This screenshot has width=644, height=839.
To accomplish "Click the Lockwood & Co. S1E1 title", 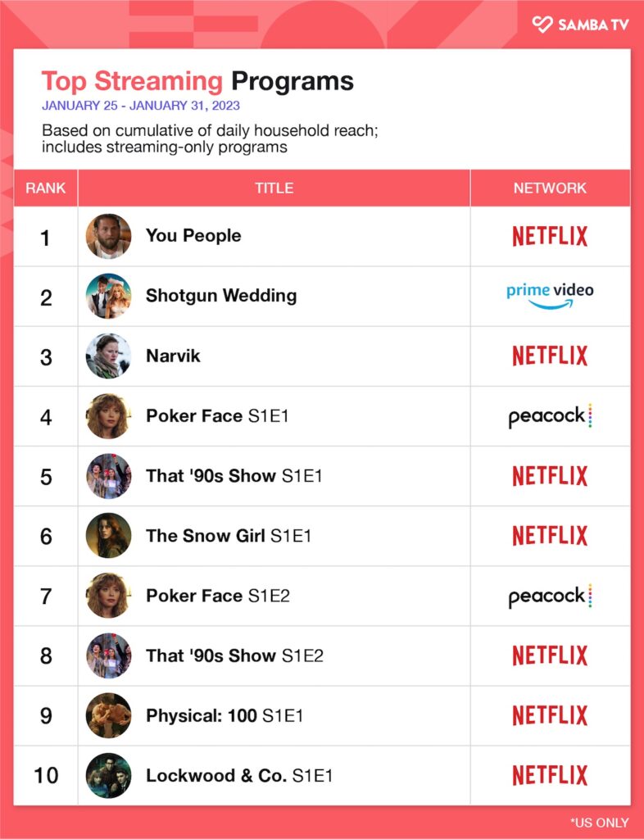I will (239, 775).
